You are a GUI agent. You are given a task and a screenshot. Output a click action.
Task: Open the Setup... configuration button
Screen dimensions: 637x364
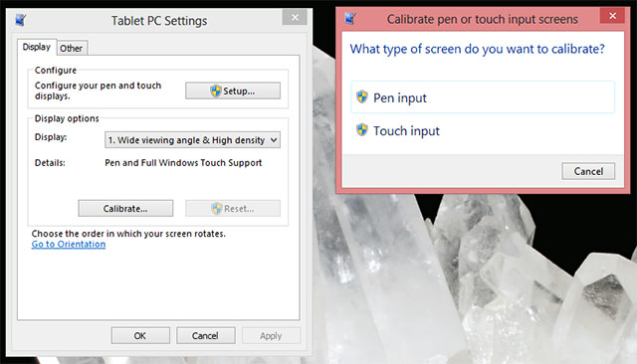point(233,91)
